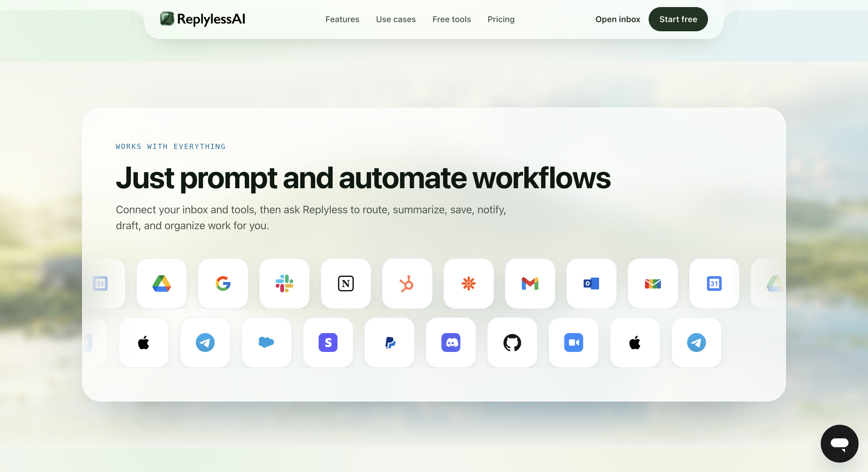Open the Gmail red M icon
868x472 pixels.
coord(530,283)
